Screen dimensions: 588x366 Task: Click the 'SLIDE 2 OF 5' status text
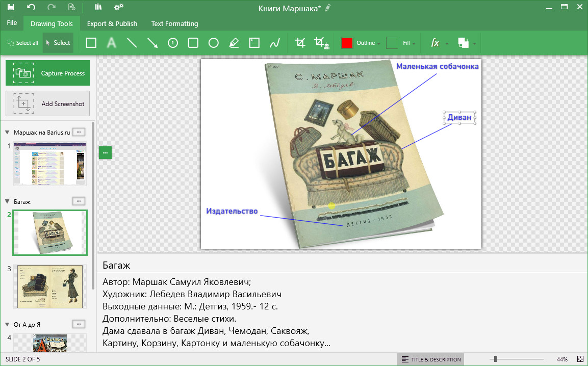tap(22, 359)
